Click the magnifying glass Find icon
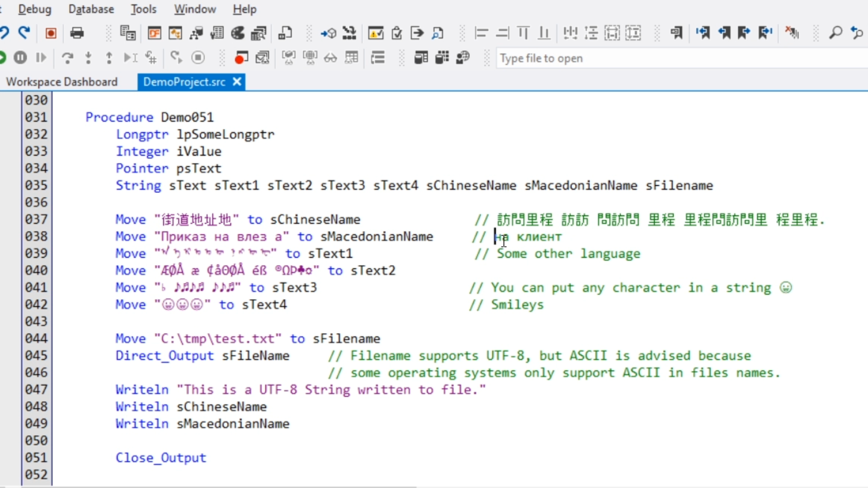The width and height of the screenshot is (868, 488). click(835, 33)
